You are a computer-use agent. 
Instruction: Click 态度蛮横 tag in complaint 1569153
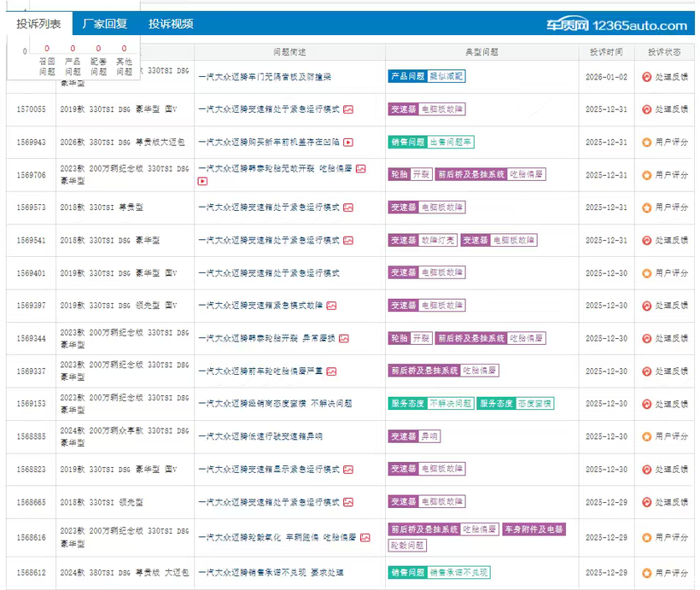535,403
